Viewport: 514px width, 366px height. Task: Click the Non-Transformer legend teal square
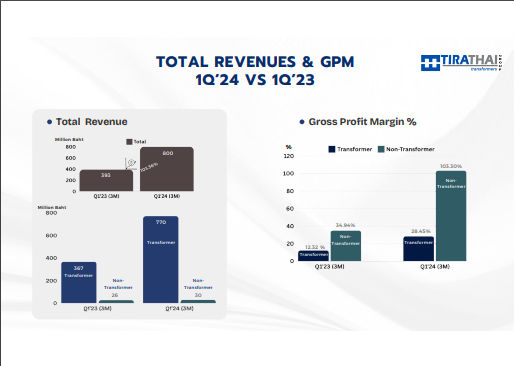pyautogui.click(x=381, y=149)
